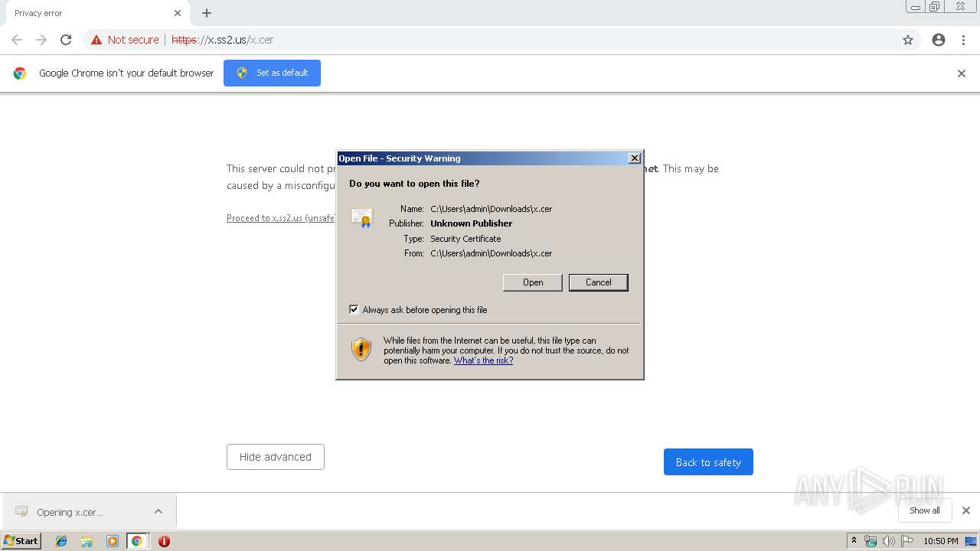Reload the current page
The width and height of the screenshot is (980, 551).
tap(66, 40)
